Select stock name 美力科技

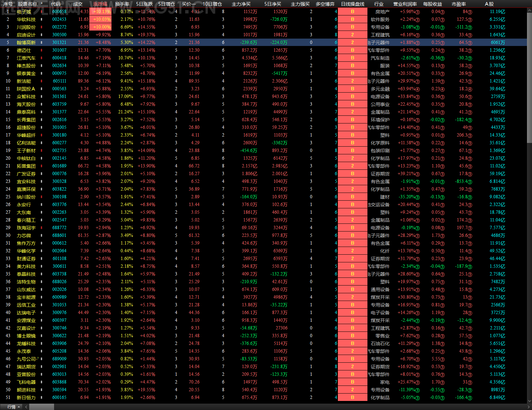(26, 266)
